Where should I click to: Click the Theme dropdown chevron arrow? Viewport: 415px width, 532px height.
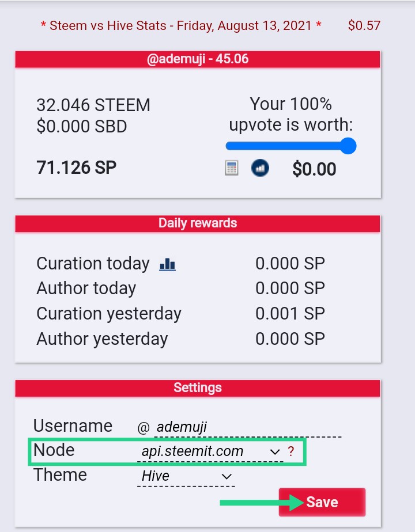click(x=227, y=476)
